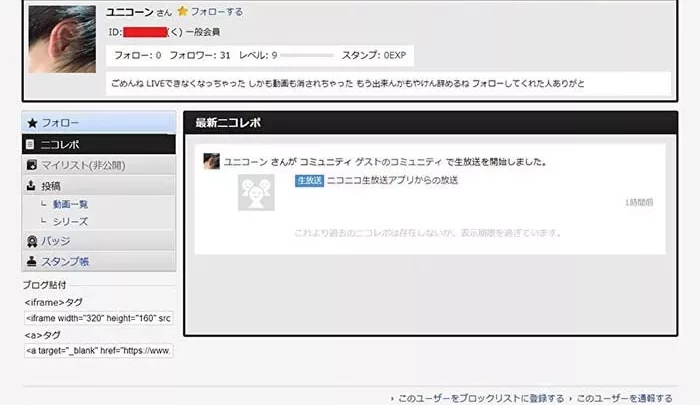Open the 動画一覧 link
The height and width of the screenshot is (405, 700).
(70, 204)
